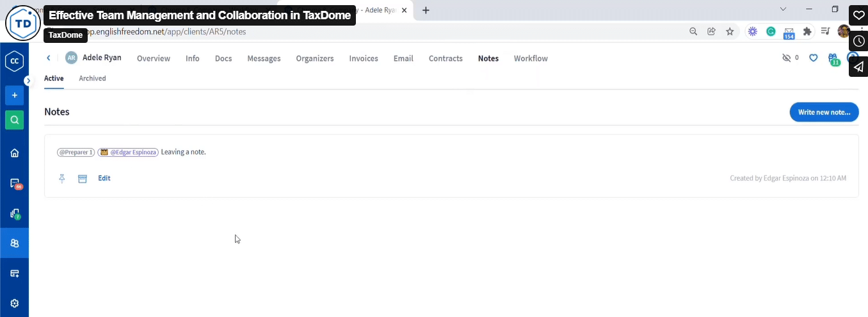Open the inbox icon with 66 badge

click(x=14, y=184)
